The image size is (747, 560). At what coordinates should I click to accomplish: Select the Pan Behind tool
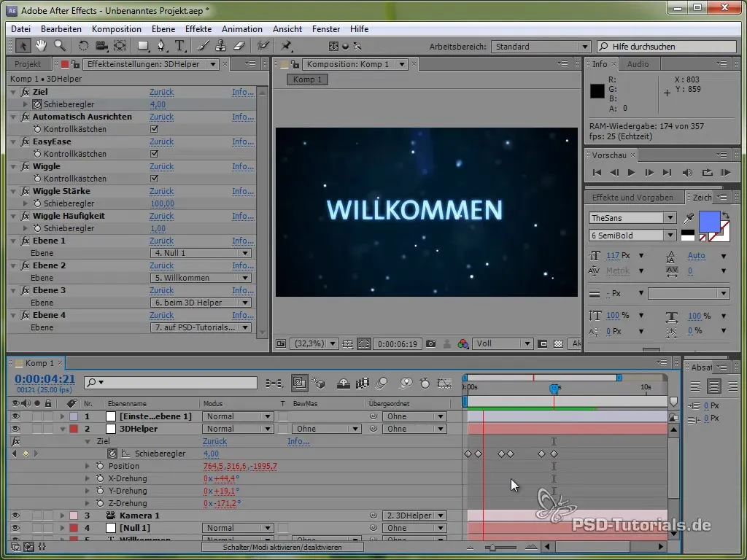pyautogui.click(x=120, y=46)
